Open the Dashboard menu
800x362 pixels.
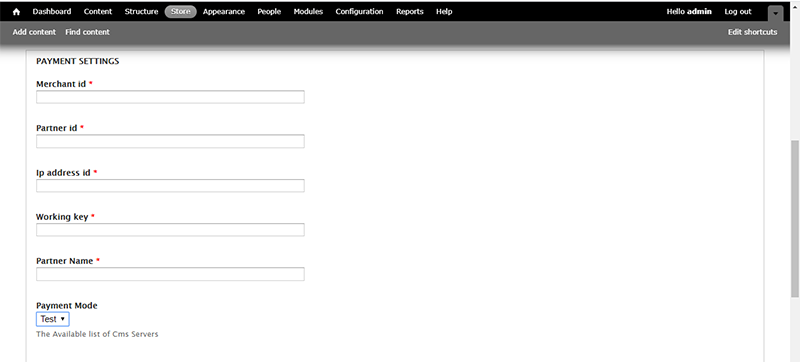tap(52, 11)
